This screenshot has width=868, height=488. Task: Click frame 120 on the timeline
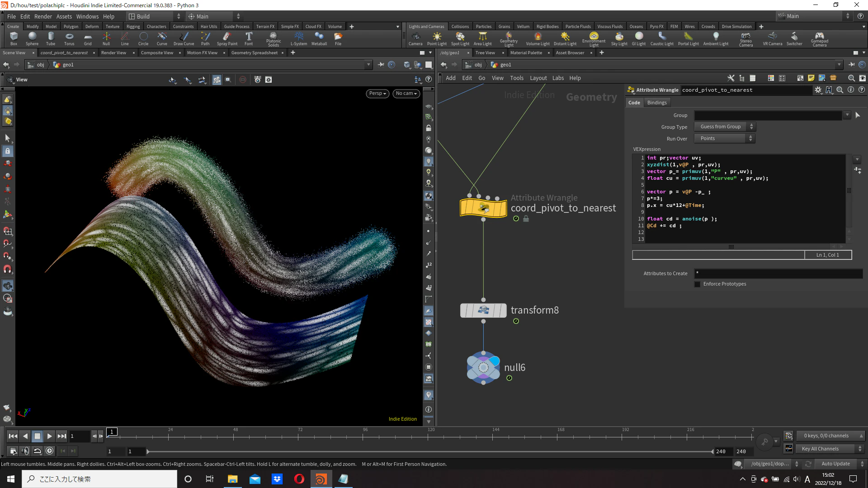(x=431, y=436)
